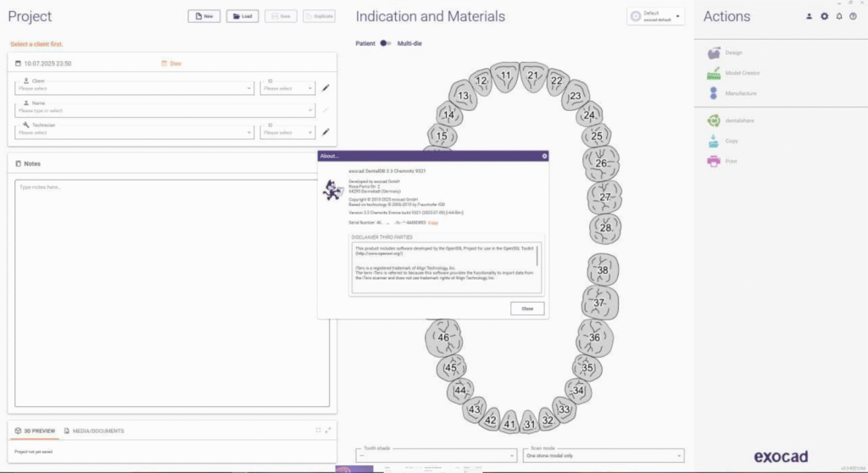Select tooth 11 on the chart
Screen dimensions: 868x473
pos(505,76)
